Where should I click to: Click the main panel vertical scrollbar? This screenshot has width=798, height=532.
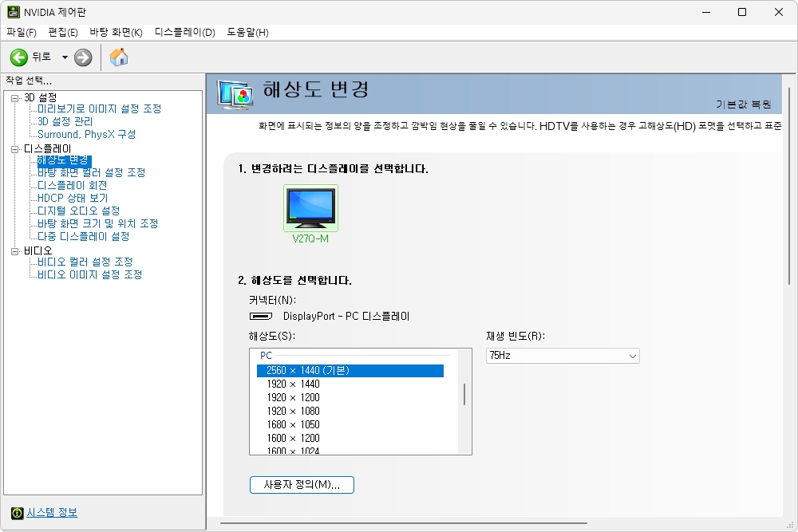coord(789,186)
